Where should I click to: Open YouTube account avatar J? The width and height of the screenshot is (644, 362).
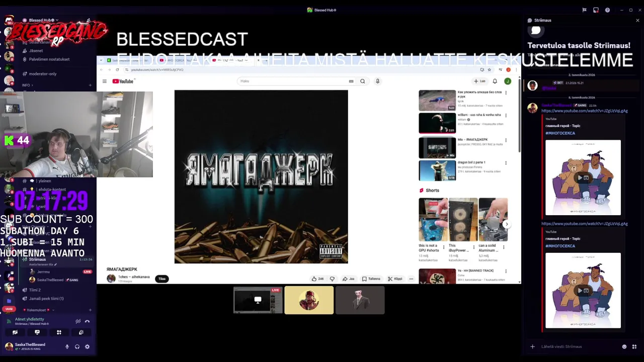tap(508, 81)
